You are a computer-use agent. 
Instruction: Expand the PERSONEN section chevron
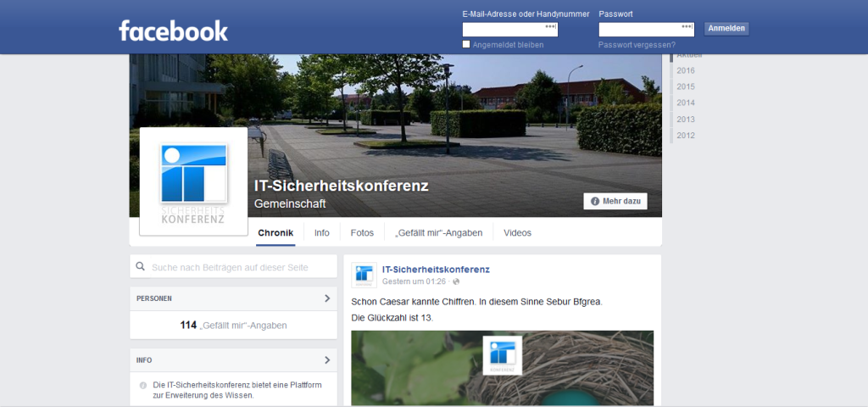(327, 298)
